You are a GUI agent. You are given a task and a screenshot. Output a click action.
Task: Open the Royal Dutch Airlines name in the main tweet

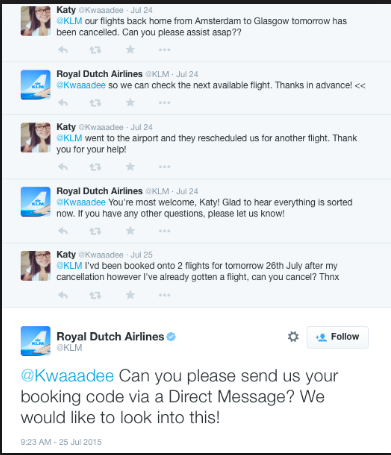coord(110,337)
